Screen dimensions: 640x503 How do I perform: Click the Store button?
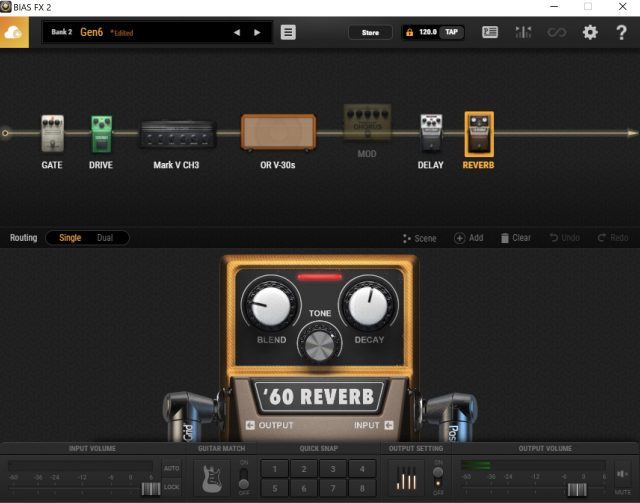(x=370, y=33)
